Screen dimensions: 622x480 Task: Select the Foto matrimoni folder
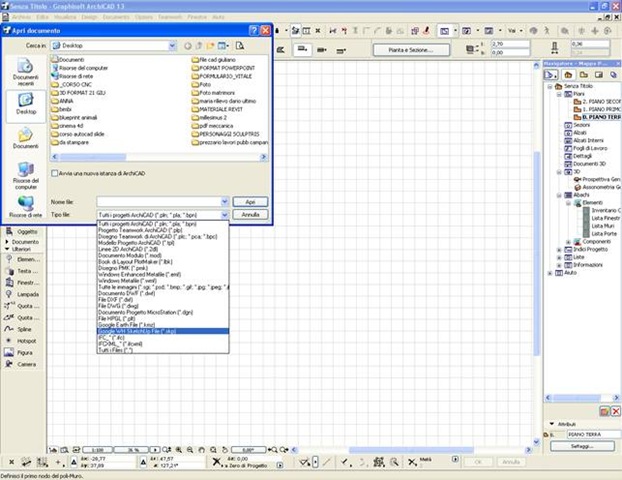pyautogui.click(x=213, y=93)
